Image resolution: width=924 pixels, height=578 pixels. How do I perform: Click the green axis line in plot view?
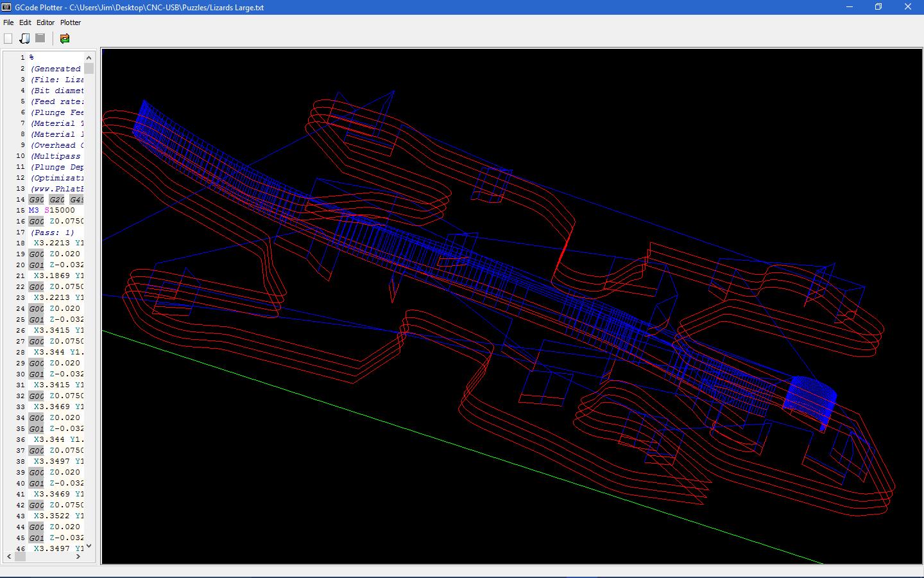[449, 441]
